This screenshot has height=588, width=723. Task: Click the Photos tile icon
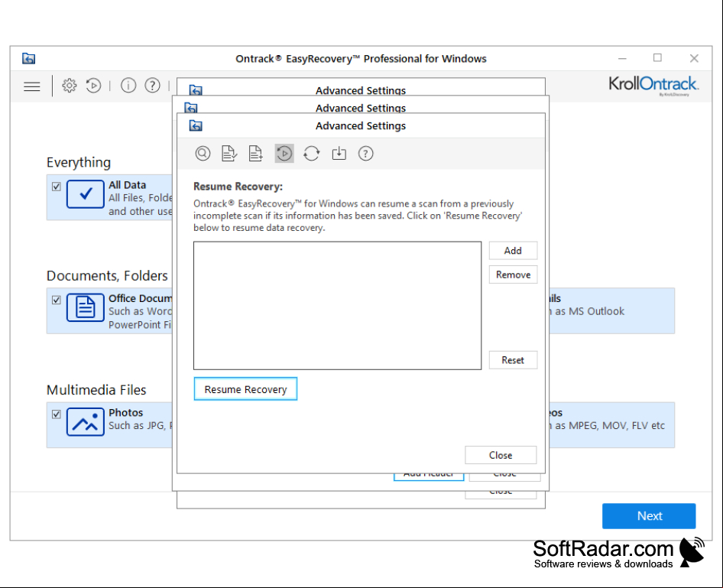tap(86, 422)
